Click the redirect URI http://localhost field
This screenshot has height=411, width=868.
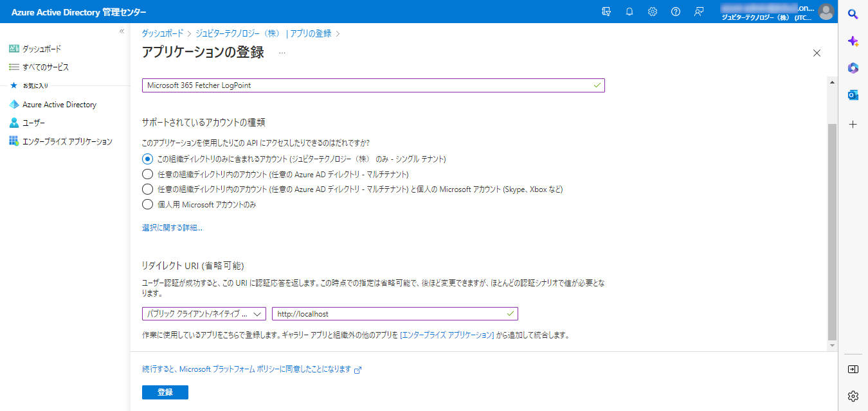tap(395, 313)
